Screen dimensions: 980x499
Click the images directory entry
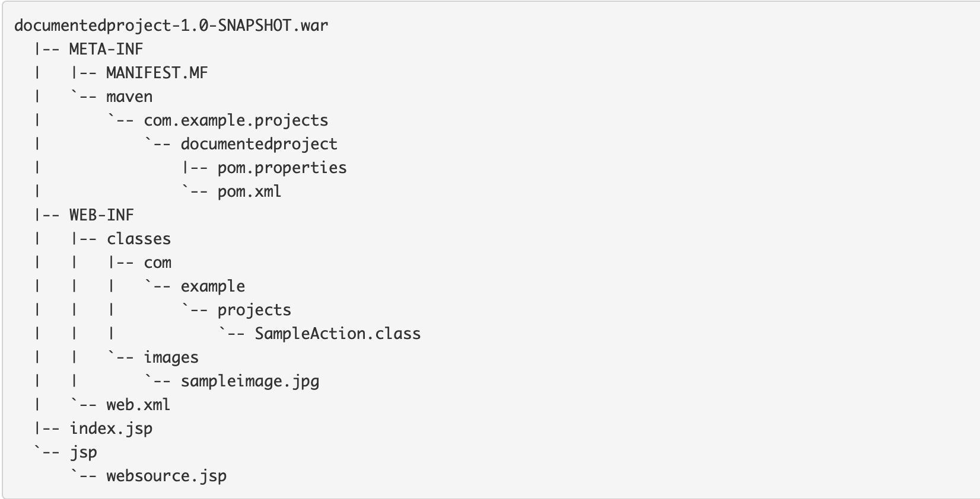(x=171, y=358)
